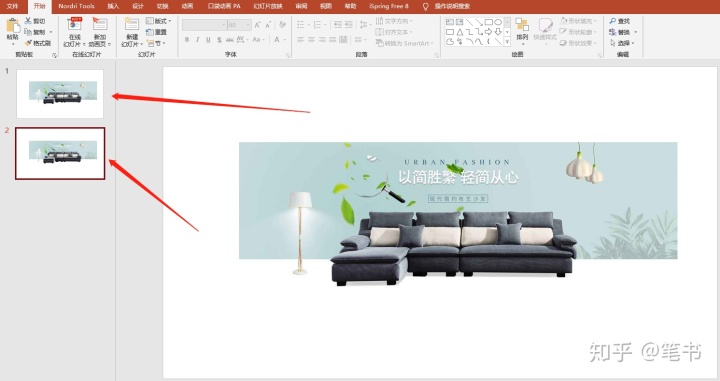The width and height of the screenshot is (720, 381).
Task: Open the Shape Effects dropdown
Action: tap(578, 43)
